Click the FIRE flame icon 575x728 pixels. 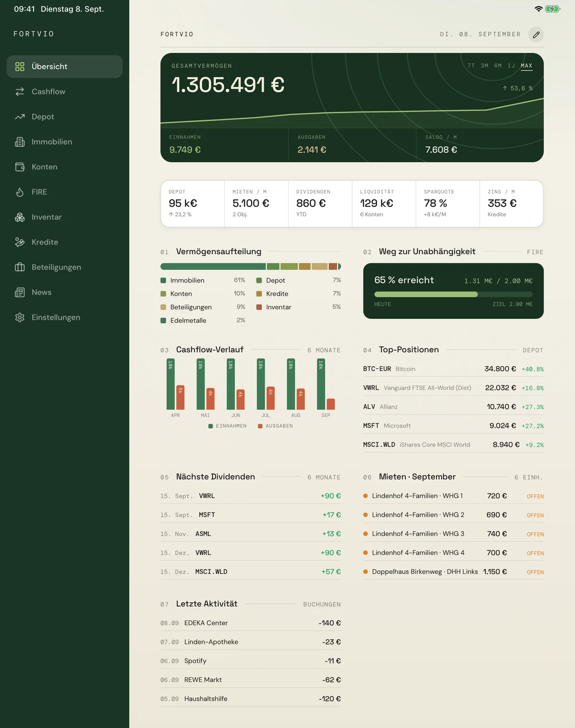pos(20,192)
